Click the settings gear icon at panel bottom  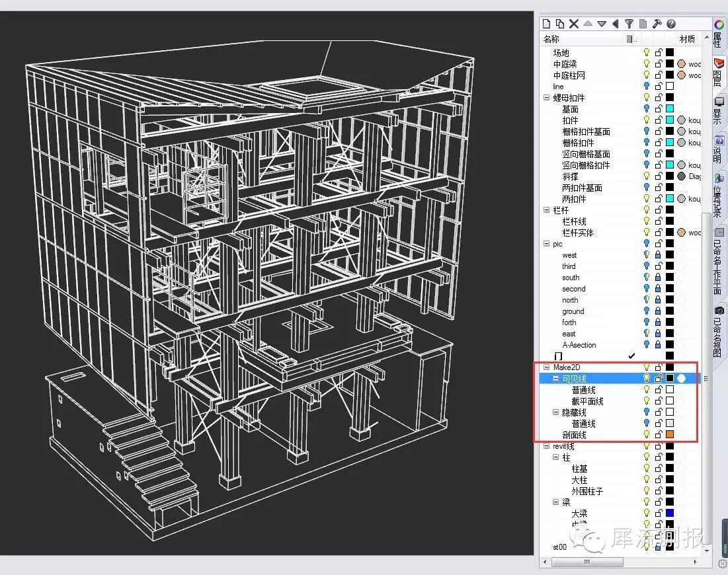pos(722,564)
